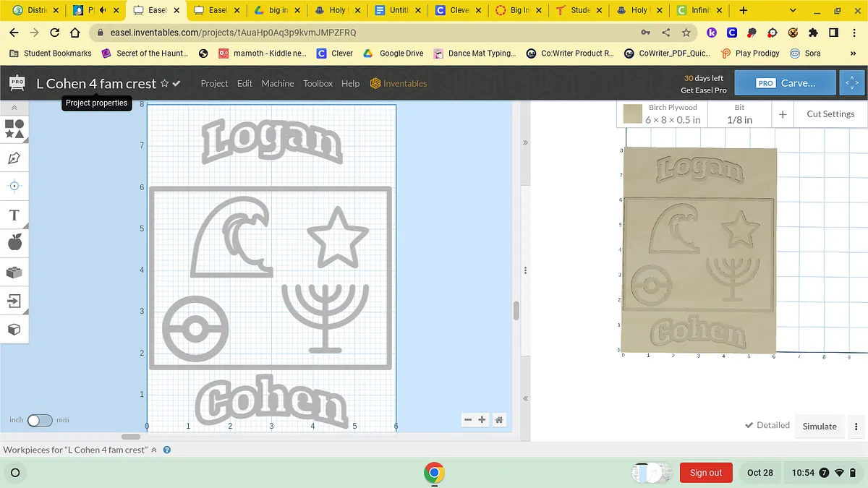The height and width of the screenshot is (488, 868).
Task: Open the three-dot menu beside Simulate
Action: (x=856, y=427)
